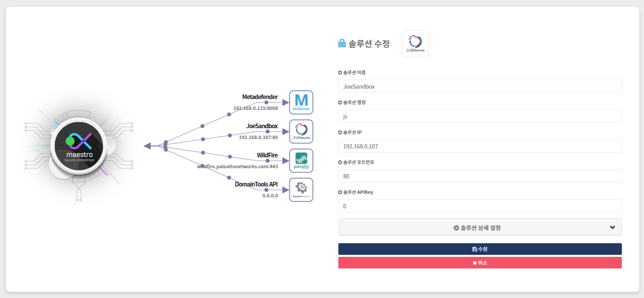Click the 솔루션 IP input field
Viewport: 644px width, 298px height.
480,146
